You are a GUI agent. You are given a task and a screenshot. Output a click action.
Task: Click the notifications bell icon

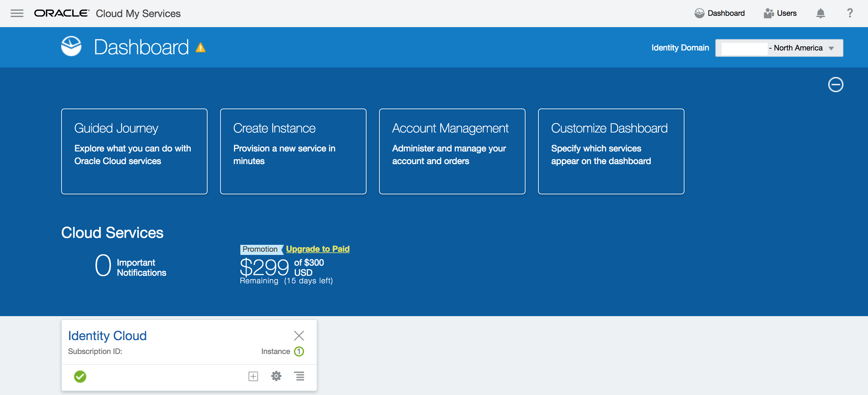(x=820, y=13)
